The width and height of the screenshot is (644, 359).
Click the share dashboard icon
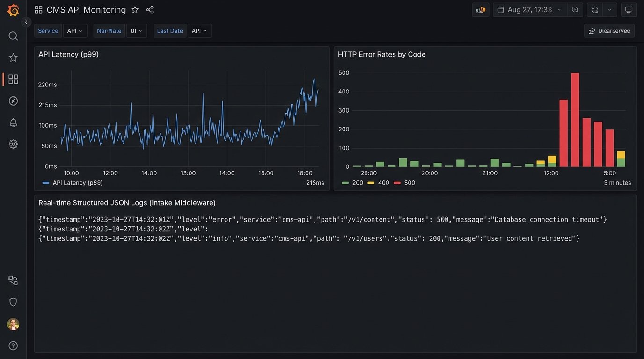pyautogui.click(x=149, y=9)
